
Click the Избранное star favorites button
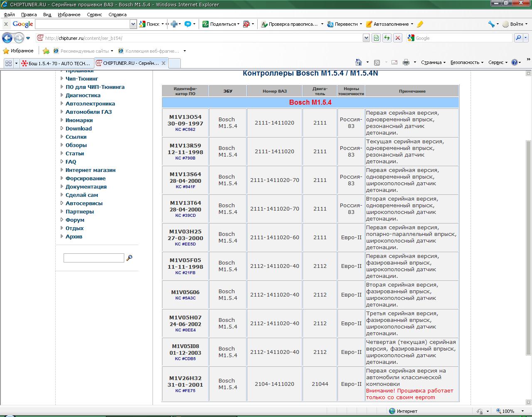[x=18, y=51]
